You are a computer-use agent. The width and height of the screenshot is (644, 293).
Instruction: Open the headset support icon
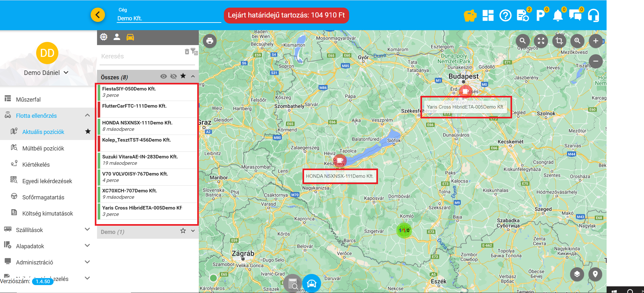click(593, 16)
